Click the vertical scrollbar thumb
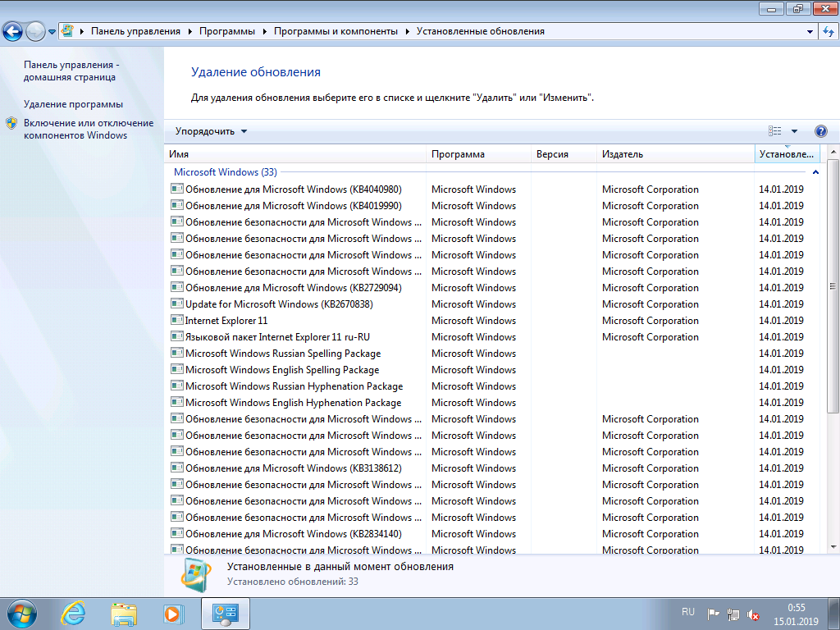The height and width of the screenshot is (630, 840). click(833, 286)
